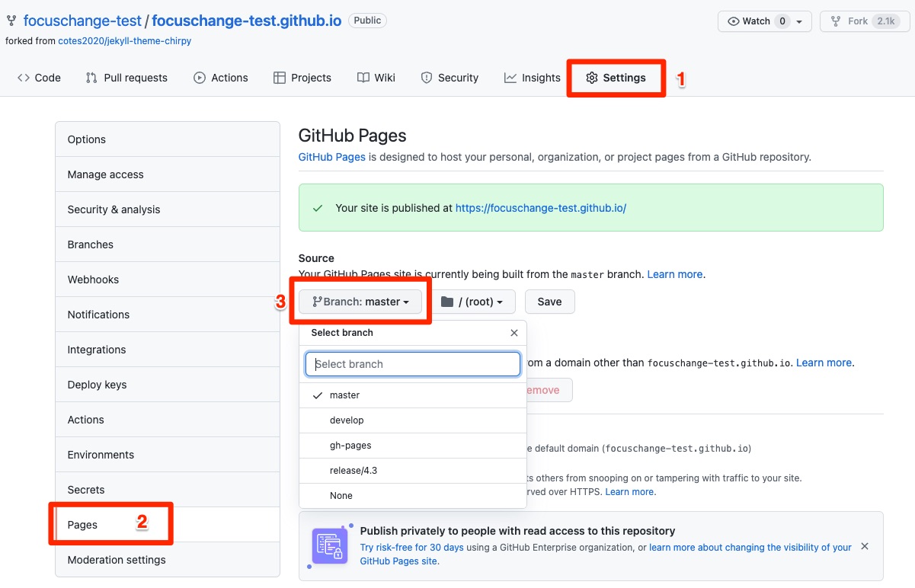Click the Projects grid icon
This screenshot has width=915, height=588.
(x=280, y=77)
